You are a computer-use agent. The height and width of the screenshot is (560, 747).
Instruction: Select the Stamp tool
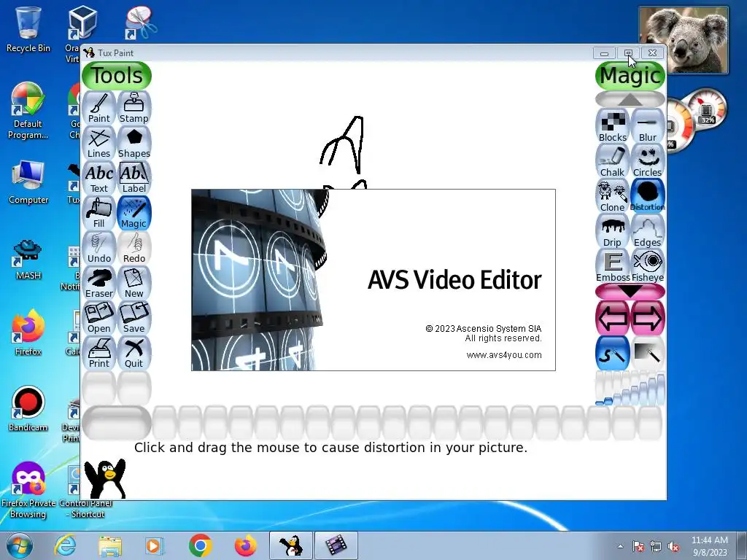pos(134,108)
